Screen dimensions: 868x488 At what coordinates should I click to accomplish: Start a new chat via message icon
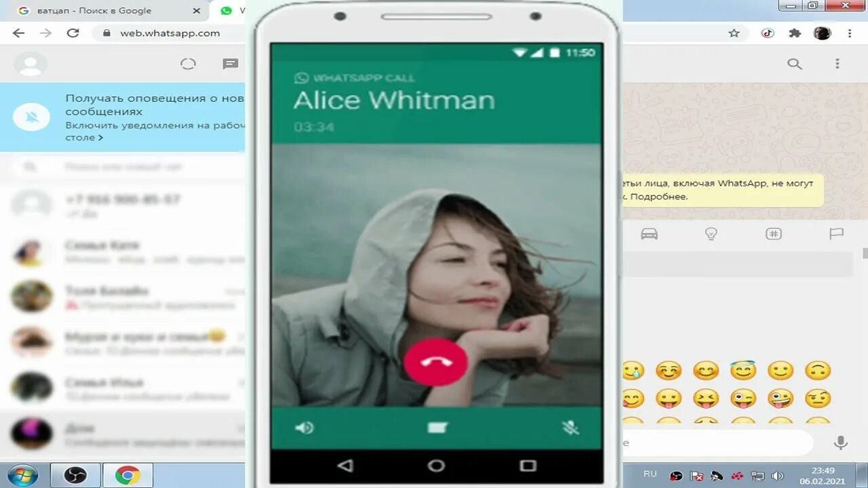(231, 64)
